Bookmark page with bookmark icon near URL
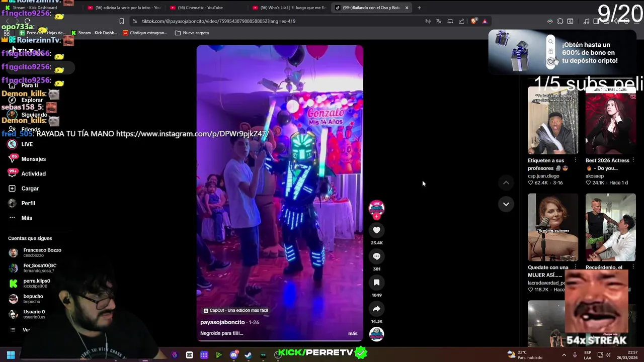This screenshot has height=362, width=644. (121, 21)
